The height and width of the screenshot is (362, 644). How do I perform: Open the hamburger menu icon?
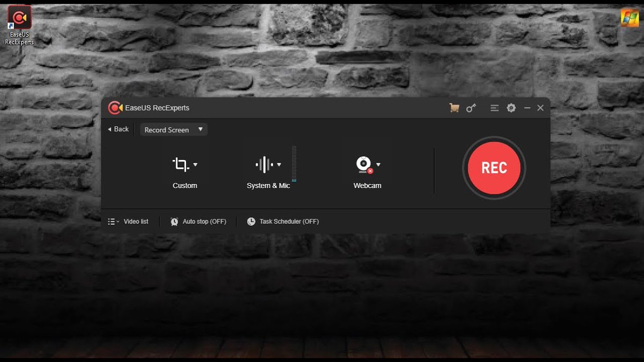click(494, 108)
